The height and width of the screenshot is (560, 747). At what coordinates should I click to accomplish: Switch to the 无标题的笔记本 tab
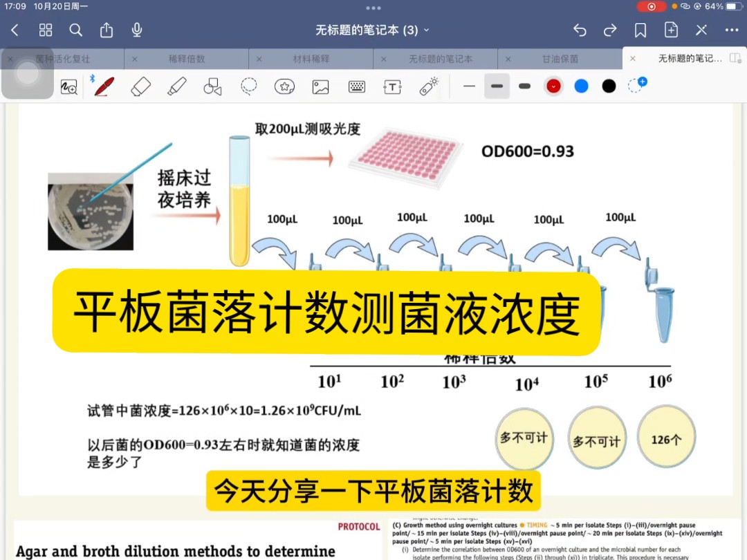[x=441, y=59]
